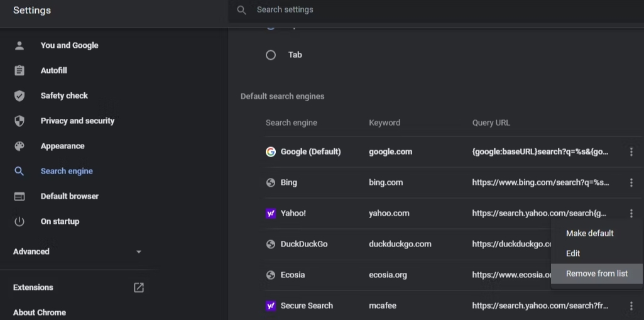
Task: Click the Default browser window icon
Action: (19, 196)
